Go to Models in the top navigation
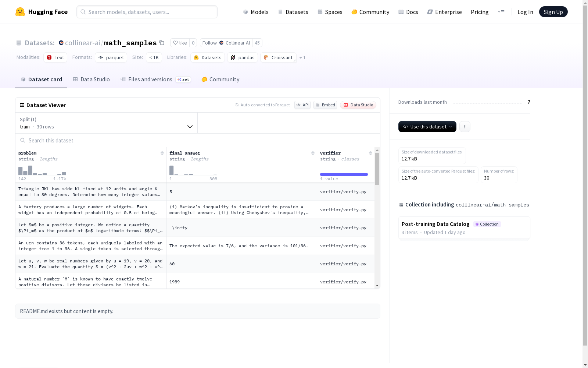 point(256,12)
